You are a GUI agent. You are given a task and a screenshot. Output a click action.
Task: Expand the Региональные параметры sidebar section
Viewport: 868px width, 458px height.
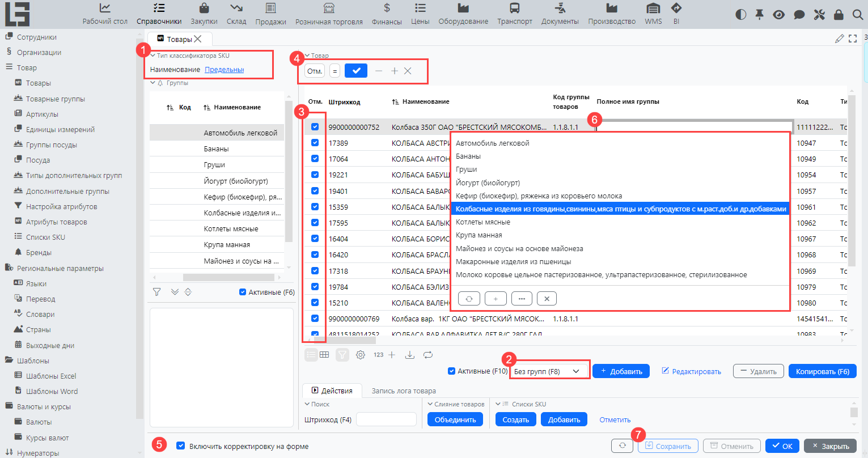pos(60,268)
